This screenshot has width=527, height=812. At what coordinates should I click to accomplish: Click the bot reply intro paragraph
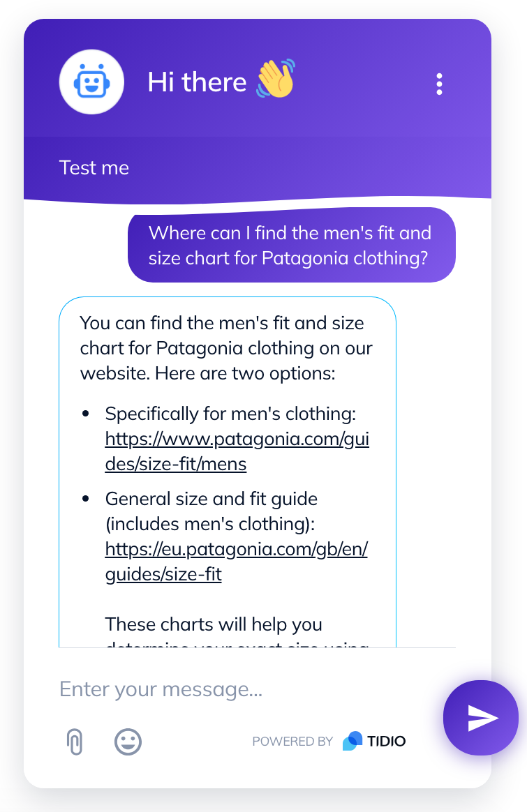tap(226, 348)
